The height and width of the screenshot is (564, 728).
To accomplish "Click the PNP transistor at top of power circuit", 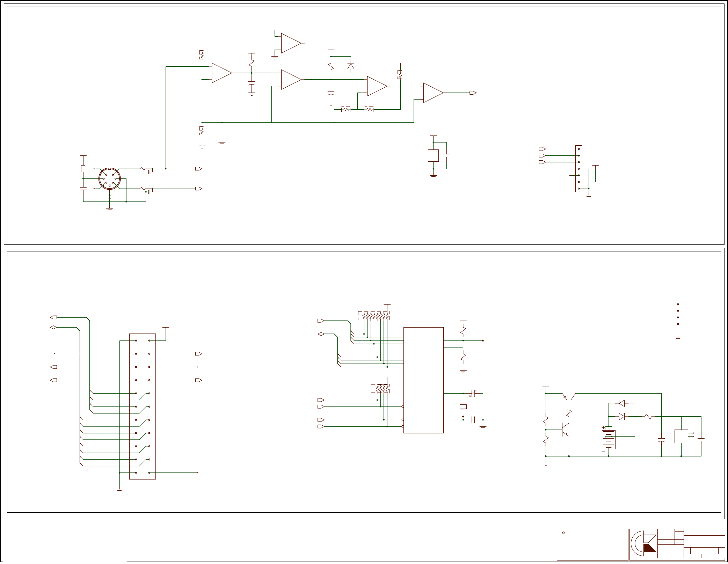I will coord(569,397).
